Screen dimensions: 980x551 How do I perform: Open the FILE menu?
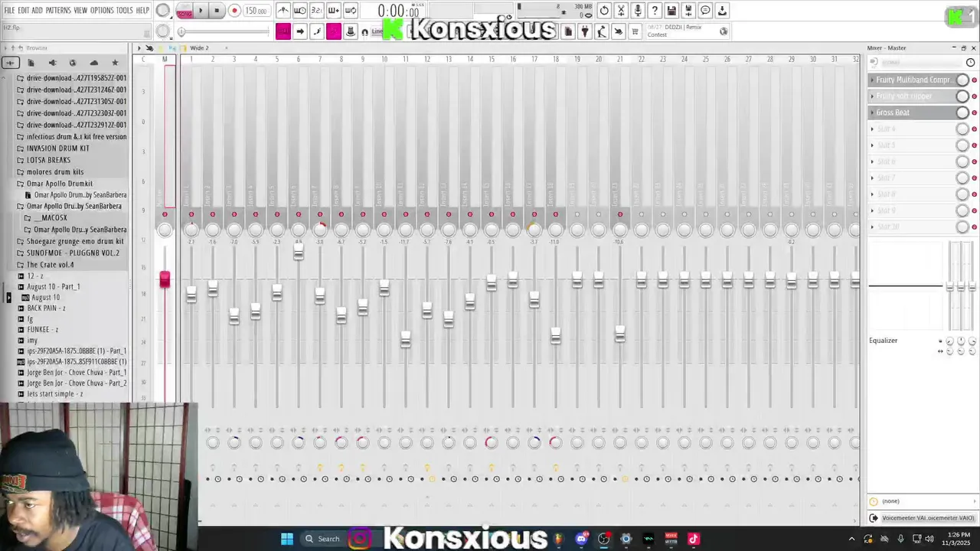(9, 11)
